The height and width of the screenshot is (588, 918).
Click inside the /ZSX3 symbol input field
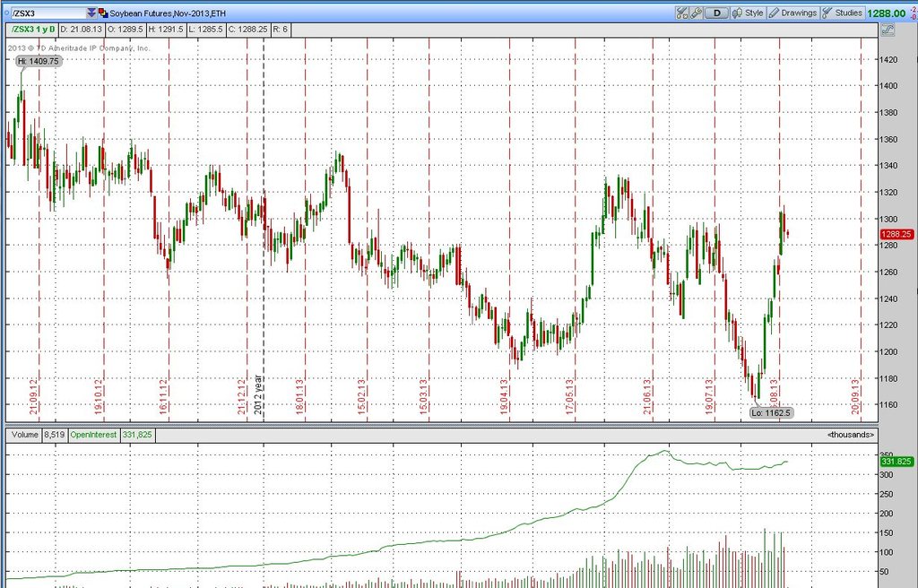coord(47,13)
